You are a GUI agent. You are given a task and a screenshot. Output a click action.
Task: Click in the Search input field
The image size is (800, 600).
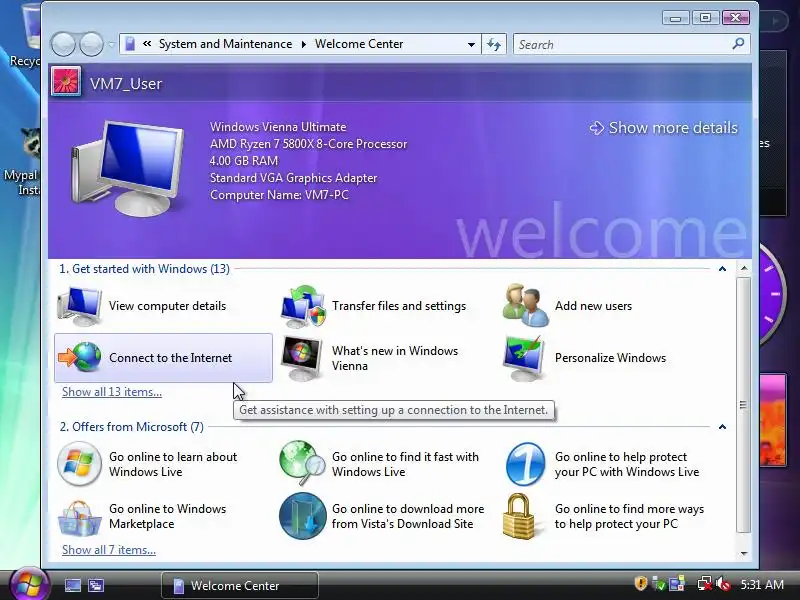(622, 44)
